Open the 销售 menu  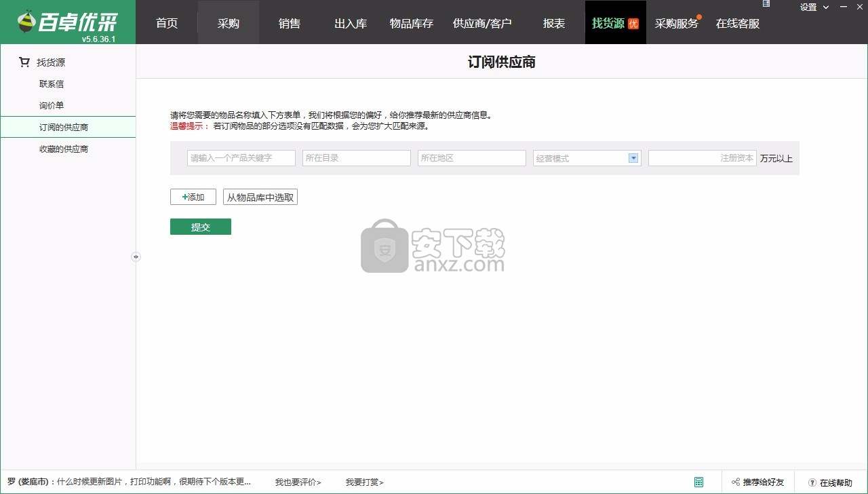(290, 23)
